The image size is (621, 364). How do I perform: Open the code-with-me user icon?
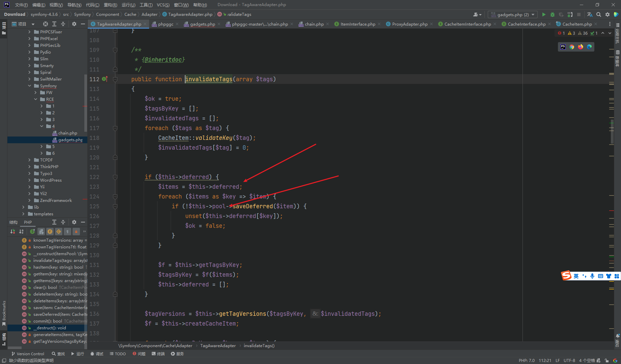point(477,14)
